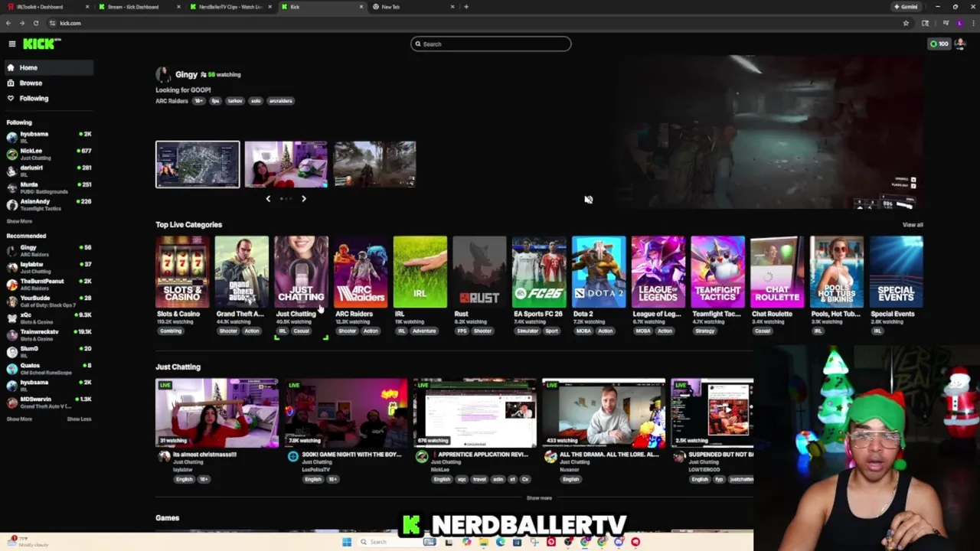Open Gemini button in browser title bar

pos(906,7)
